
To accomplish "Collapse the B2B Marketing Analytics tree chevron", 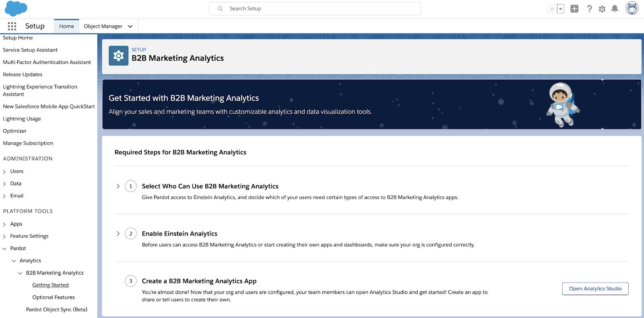I will tap(20, 273).
